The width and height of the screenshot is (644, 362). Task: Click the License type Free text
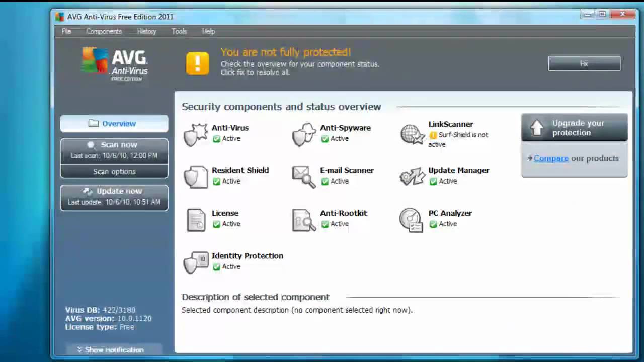100,327
